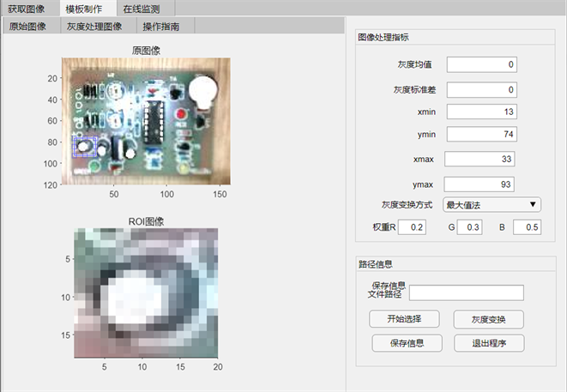
Task: Click the 灰度均值 value field
Action: [482, 65]
